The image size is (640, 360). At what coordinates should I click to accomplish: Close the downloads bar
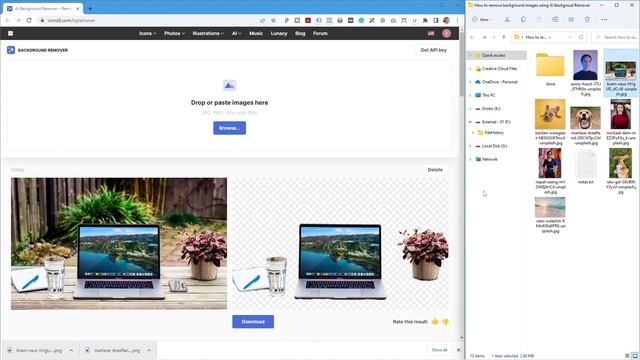point(458,350)
